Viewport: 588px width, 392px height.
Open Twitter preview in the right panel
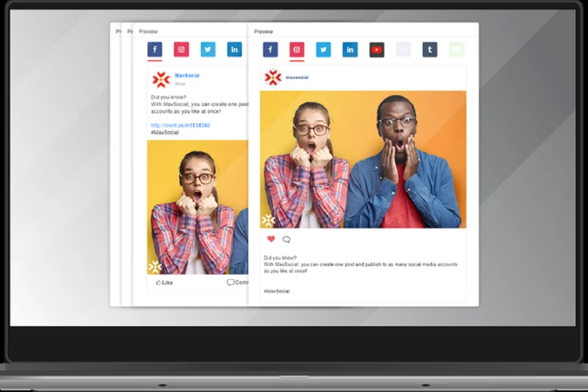(x=323, y=50)
